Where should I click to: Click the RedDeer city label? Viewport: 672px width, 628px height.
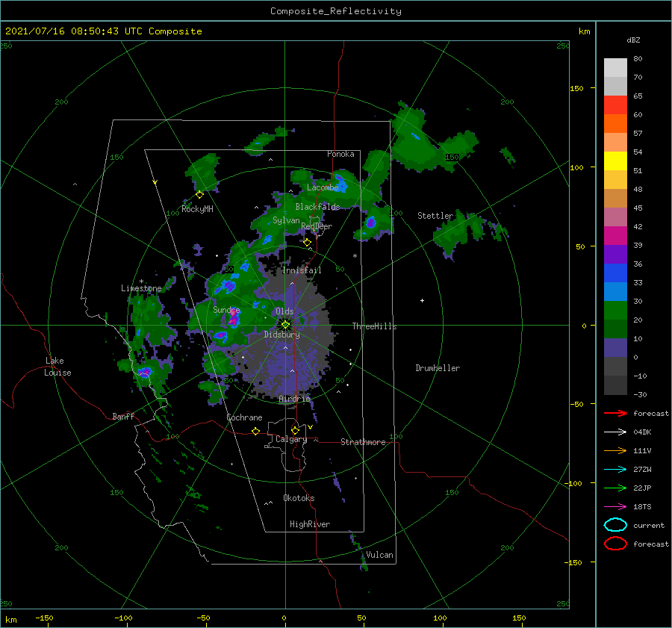click(317, 226)
